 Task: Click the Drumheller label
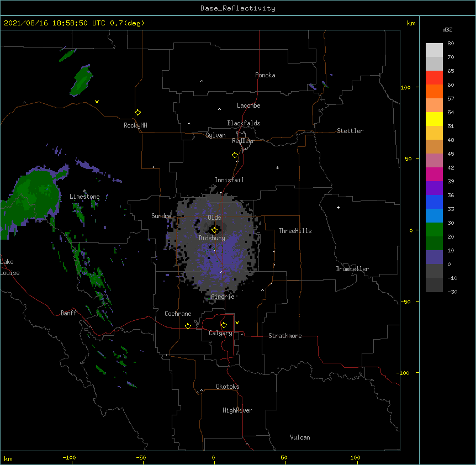tap(352, 269)
